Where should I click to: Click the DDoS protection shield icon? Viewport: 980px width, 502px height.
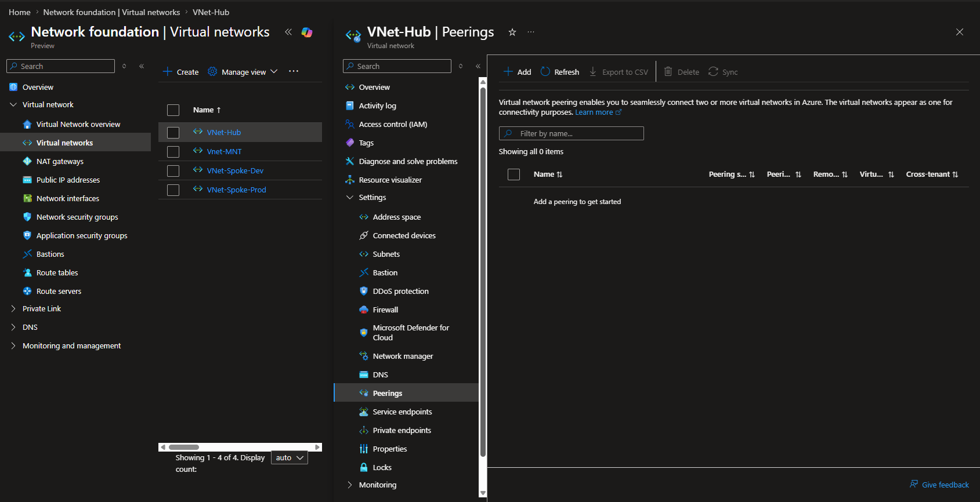tap(364, 291)
